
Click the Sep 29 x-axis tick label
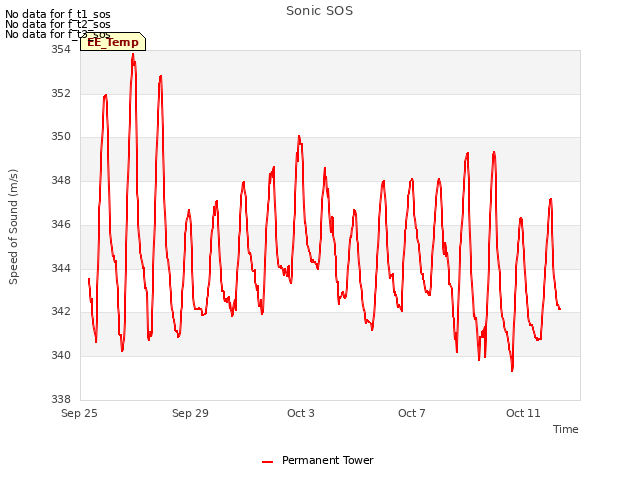[190, 413]
